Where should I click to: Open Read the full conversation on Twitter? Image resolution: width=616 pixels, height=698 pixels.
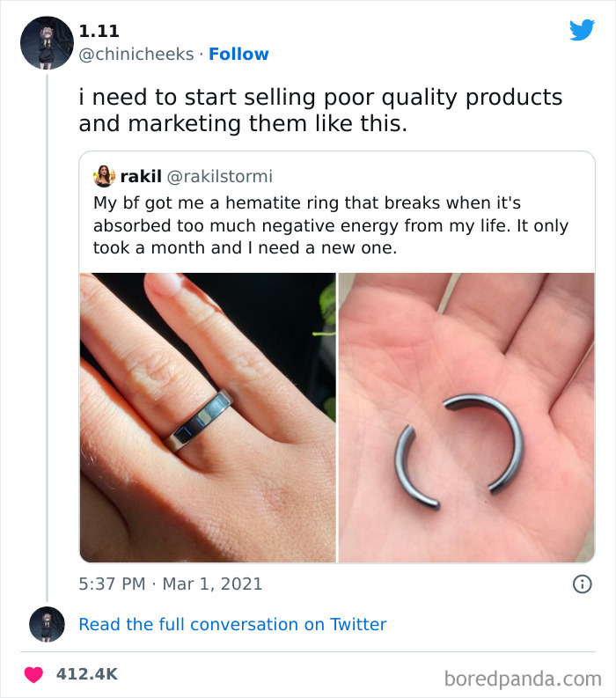232,624
